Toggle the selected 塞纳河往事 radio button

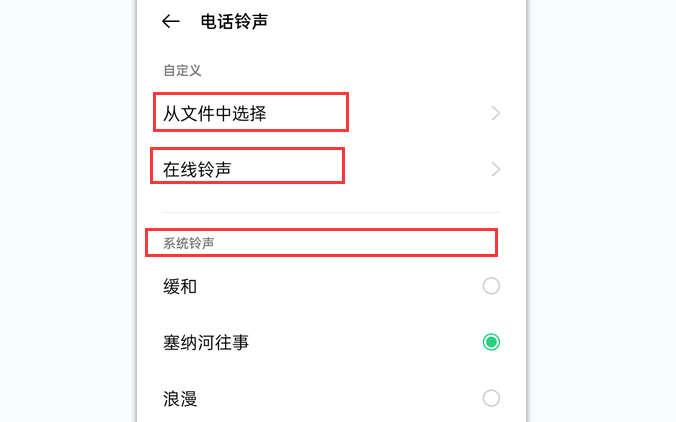[491, 343]
